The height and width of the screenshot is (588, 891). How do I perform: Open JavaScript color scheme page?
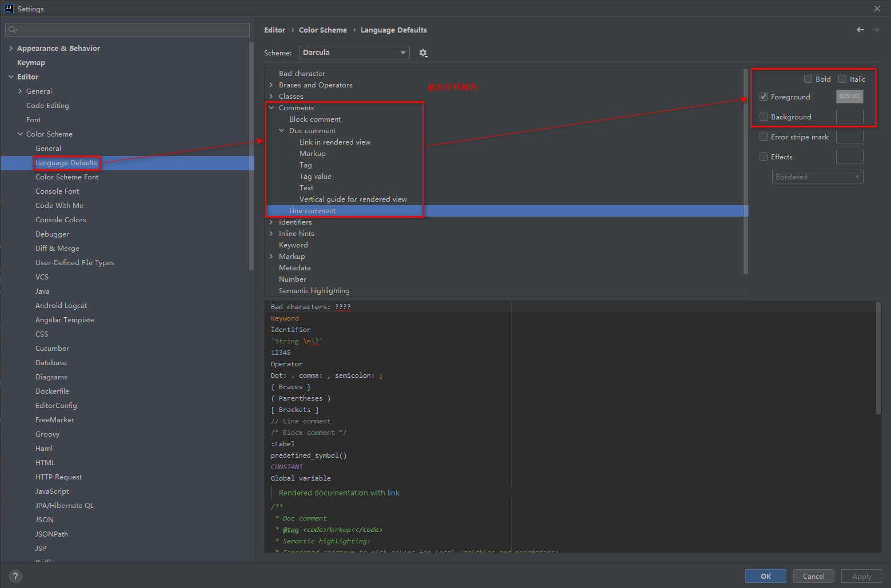(52, 491)
